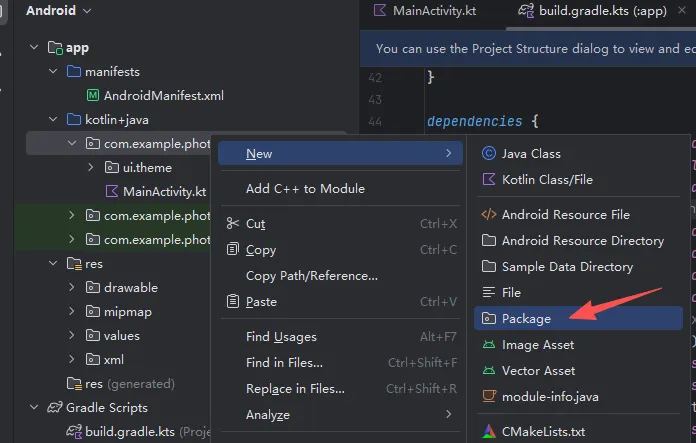Choose Find in Files…
Viewport: 696px width, 443px height.
point(340,363)
